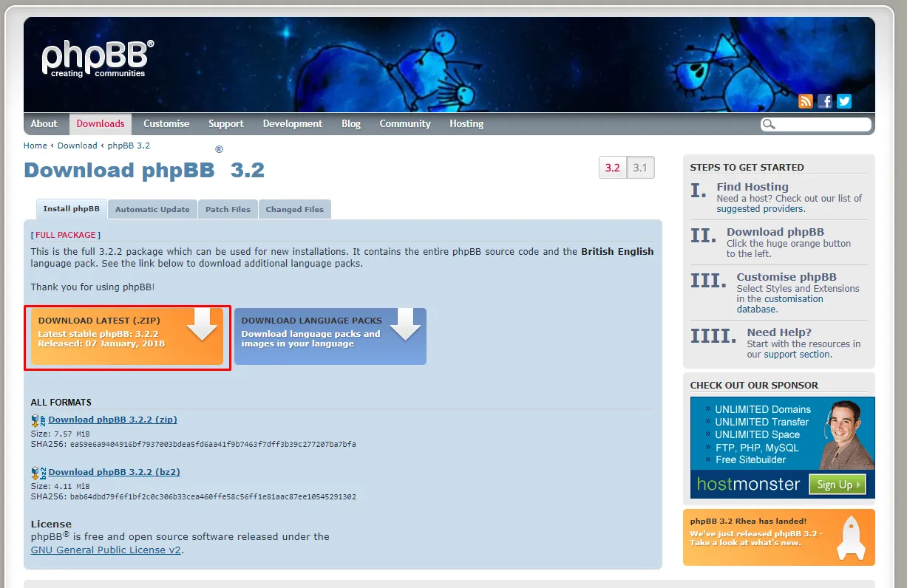Open the Development menu

click(x=293, y=123)
